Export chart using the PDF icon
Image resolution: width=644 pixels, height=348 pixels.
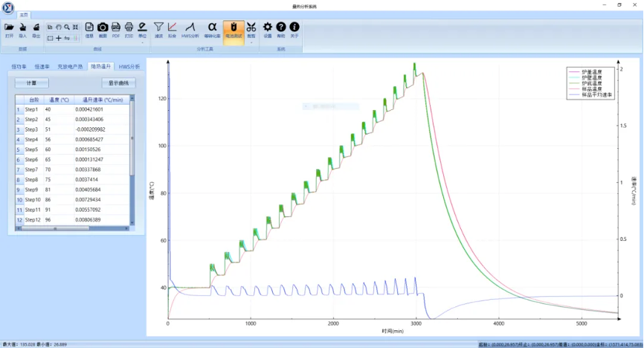tap(116, 29)
